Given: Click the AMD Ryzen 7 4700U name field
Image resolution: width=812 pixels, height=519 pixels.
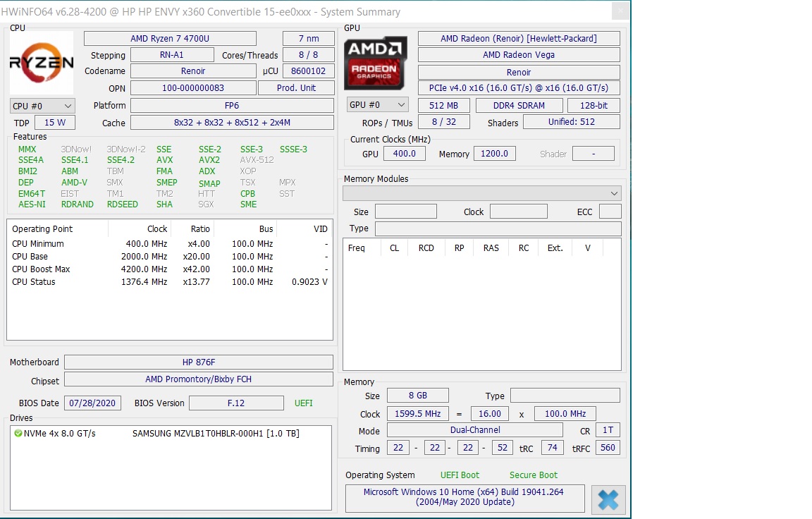Looking at the screenshot, I should [170, 39].
